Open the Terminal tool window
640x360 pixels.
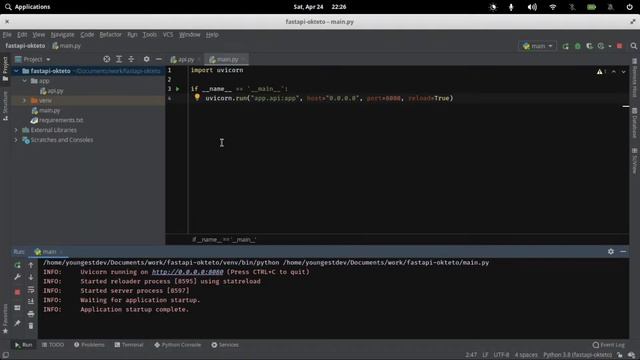pos(129,345)
